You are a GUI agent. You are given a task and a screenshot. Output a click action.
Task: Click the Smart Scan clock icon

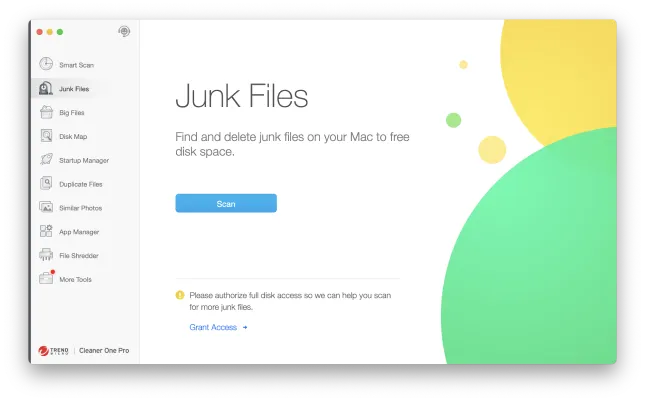coord(46,65)
